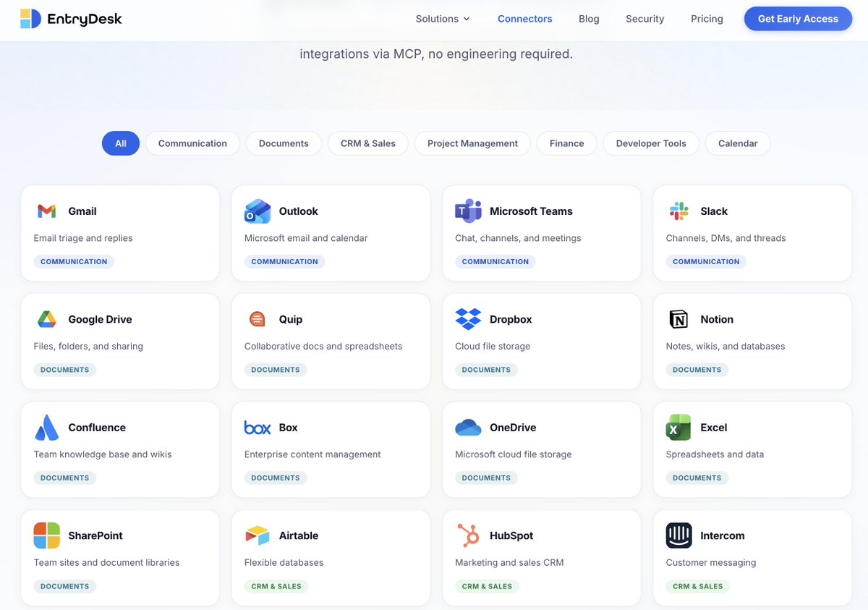868x610 pixels.
Task: Click "Team sites and document libraries" text
Action: (107, 562)
